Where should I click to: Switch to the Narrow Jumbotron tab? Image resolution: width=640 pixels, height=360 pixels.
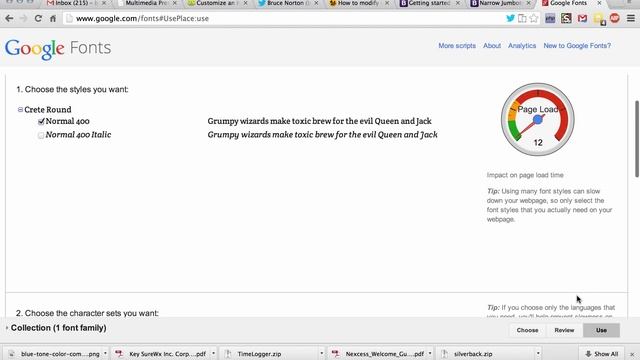coord(500,3)
